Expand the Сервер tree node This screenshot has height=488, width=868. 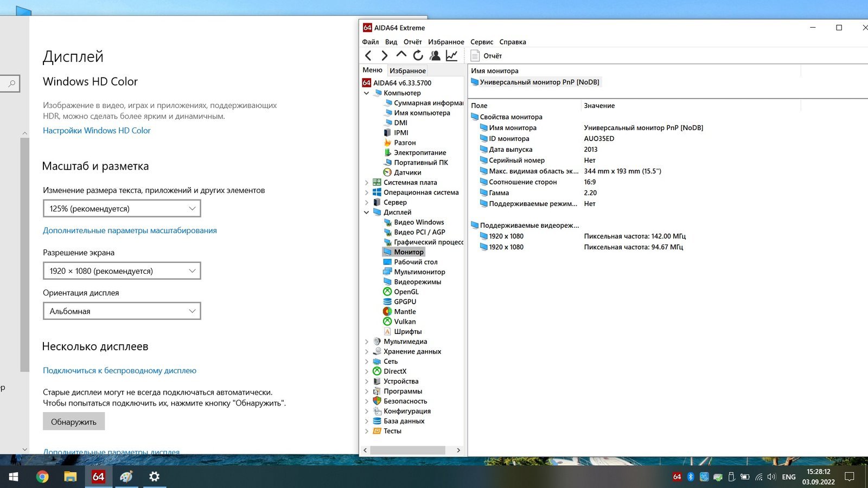pos(367,202)
